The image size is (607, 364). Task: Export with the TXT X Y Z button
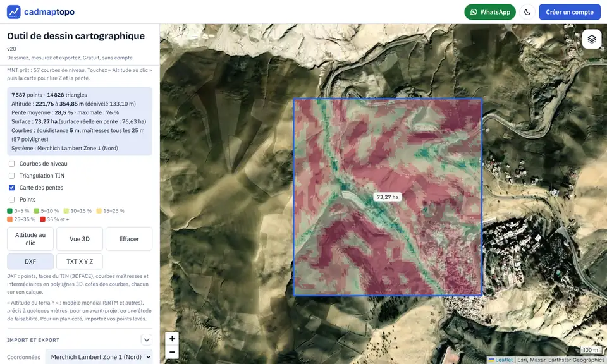tap(80, 262)
